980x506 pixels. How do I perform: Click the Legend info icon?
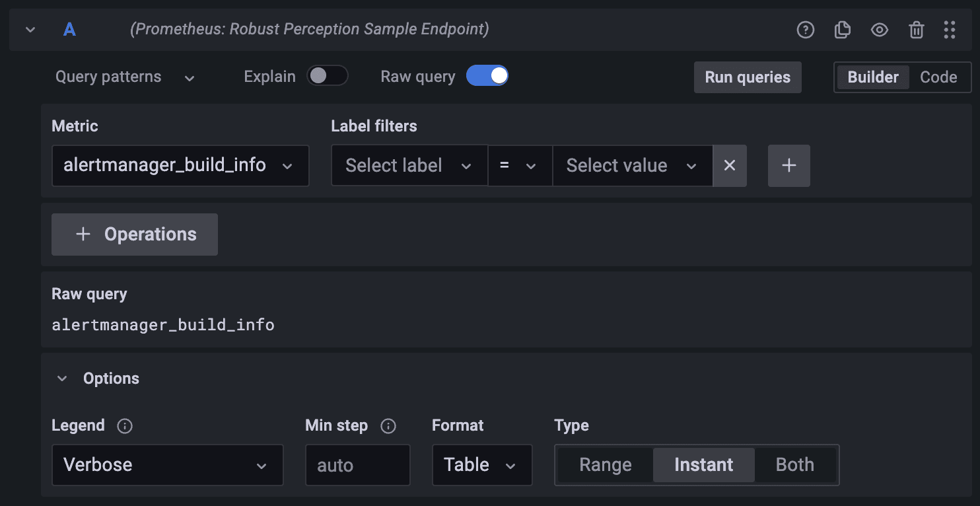(125, 426)
